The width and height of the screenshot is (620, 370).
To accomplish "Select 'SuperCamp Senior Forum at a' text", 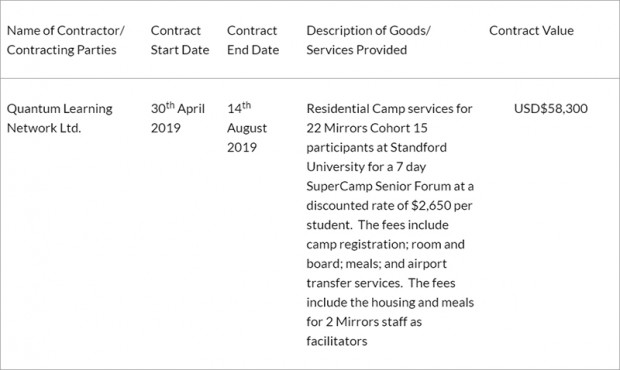I will [x=390, y=186].
